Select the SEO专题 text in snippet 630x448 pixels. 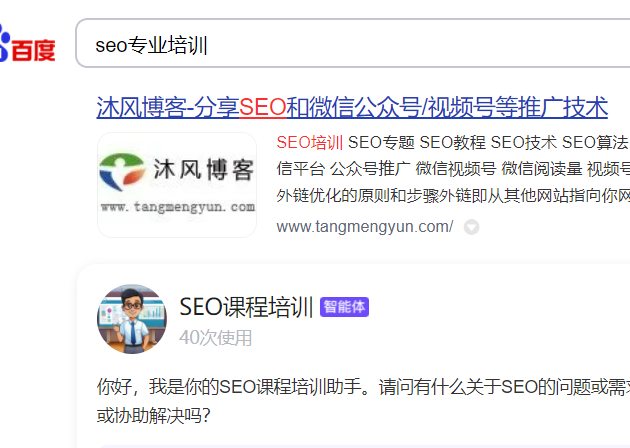click(x=381, y=143)
